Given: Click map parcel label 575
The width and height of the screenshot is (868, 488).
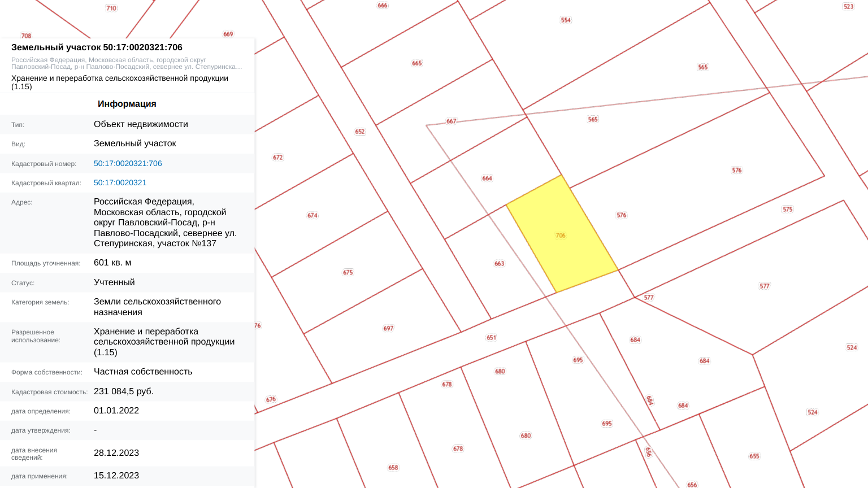Looking at the screenshot, I should [x=788, y=210].
